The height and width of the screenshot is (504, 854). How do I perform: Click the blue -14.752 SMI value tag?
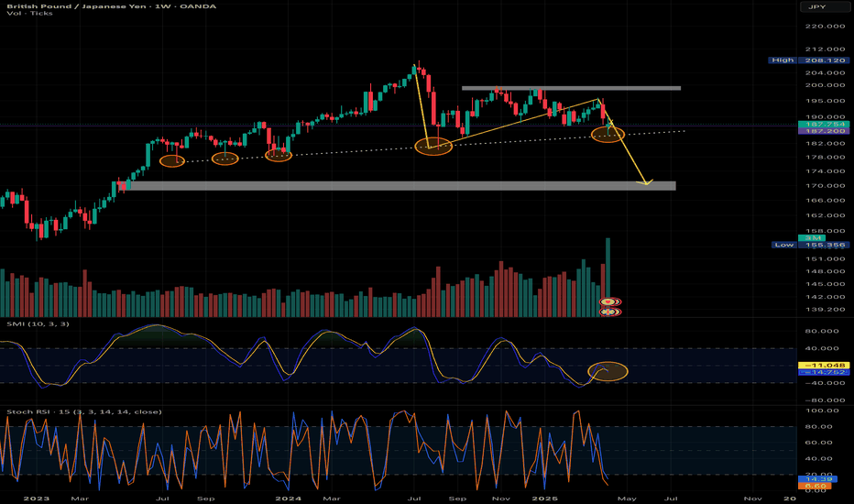[823, 372]
